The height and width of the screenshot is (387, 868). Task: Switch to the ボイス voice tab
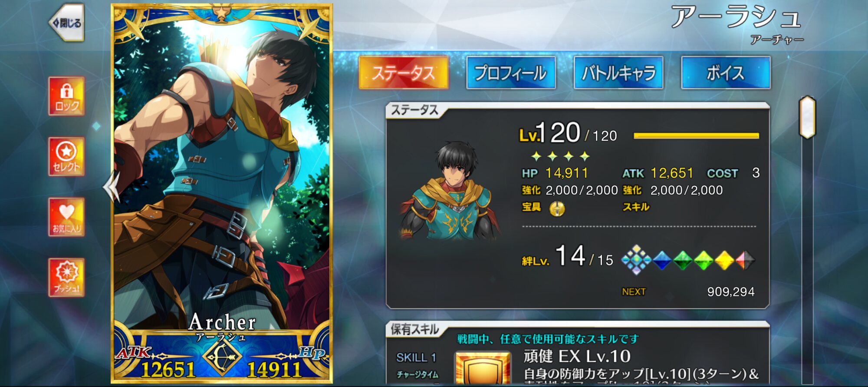click(x=726, y=73)
